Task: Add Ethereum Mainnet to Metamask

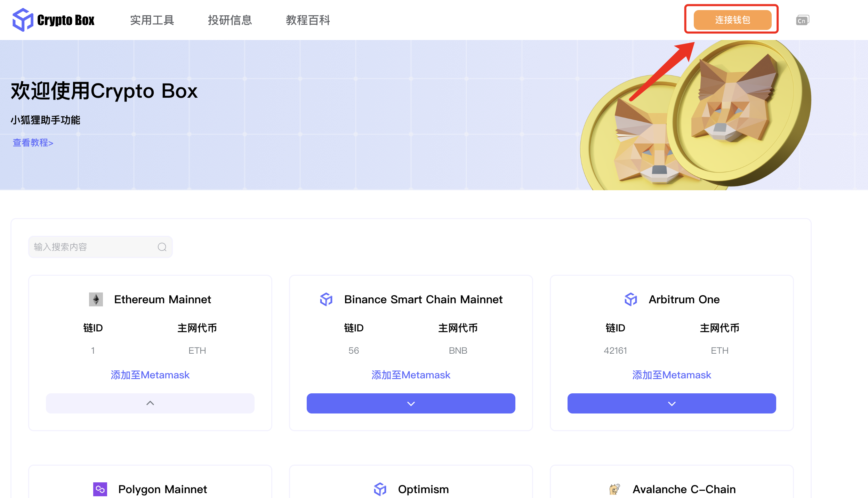Action: pyautogui.click(x=150, y=375)
